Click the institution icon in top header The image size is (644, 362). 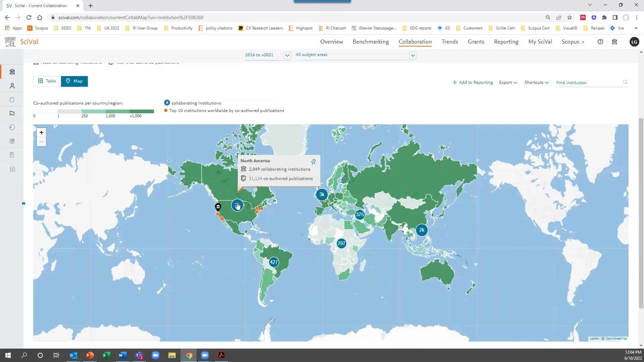click(614, 42)
